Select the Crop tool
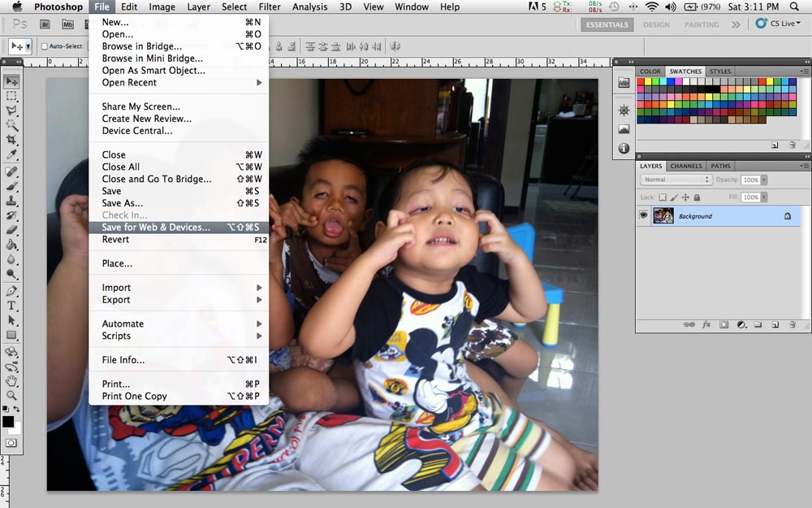This screenshot has width=812, height=508. pyautogui.click(x=11, y=140)
